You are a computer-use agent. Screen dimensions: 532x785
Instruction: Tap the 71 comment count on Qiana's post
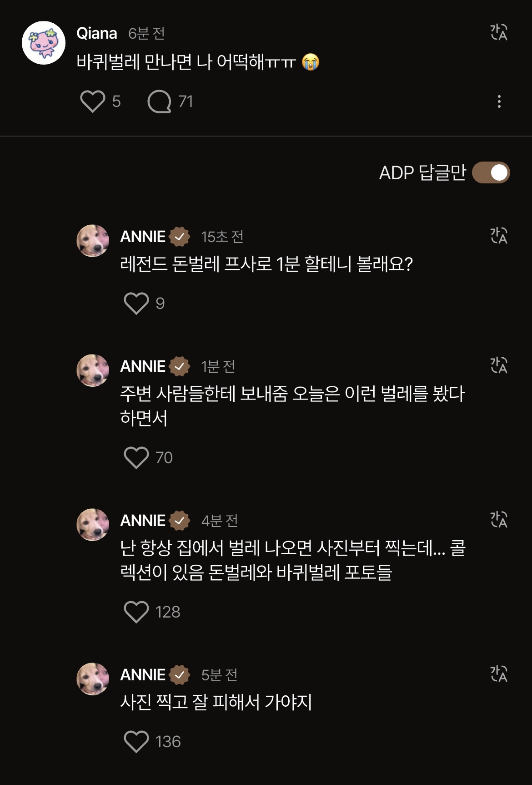tap(186, 101)
